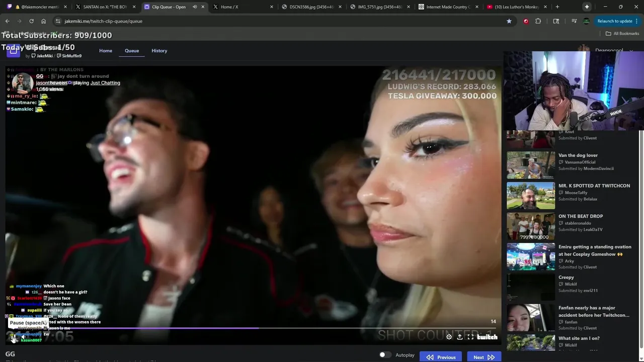Select the Queue tab
Viewport: 644px width, 362px height.
coord(132,51)
